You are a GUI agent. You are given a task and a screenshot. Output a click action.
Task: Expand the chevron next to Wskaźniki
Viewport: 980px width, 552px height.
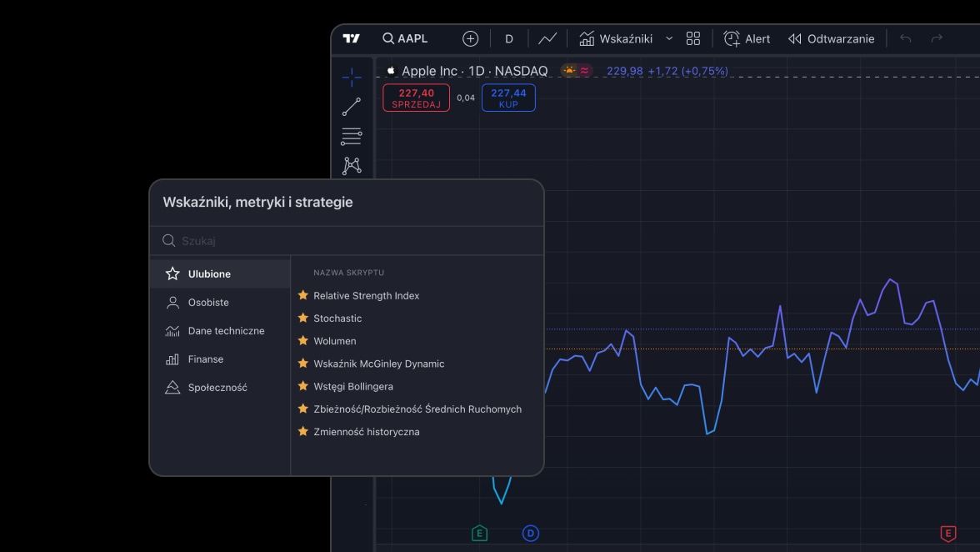669,38
